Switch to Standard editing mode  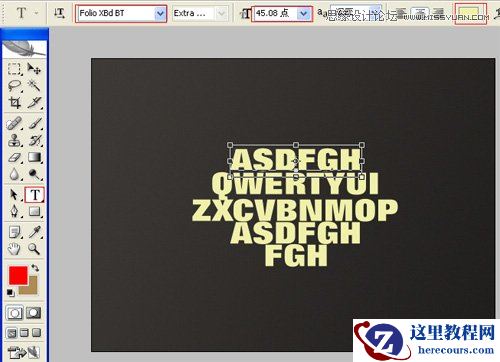coord(15,313)
